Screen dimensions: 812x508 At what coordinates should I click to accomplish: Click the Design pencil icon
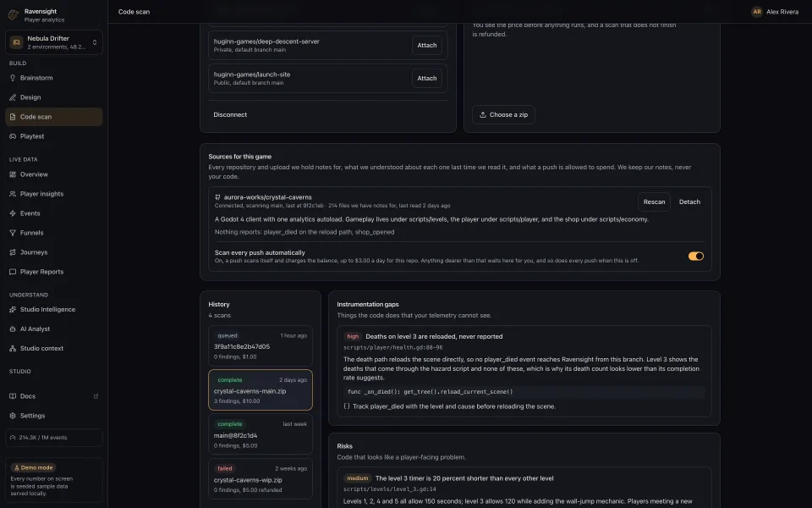pyautogui.click(x=13, y=97)
